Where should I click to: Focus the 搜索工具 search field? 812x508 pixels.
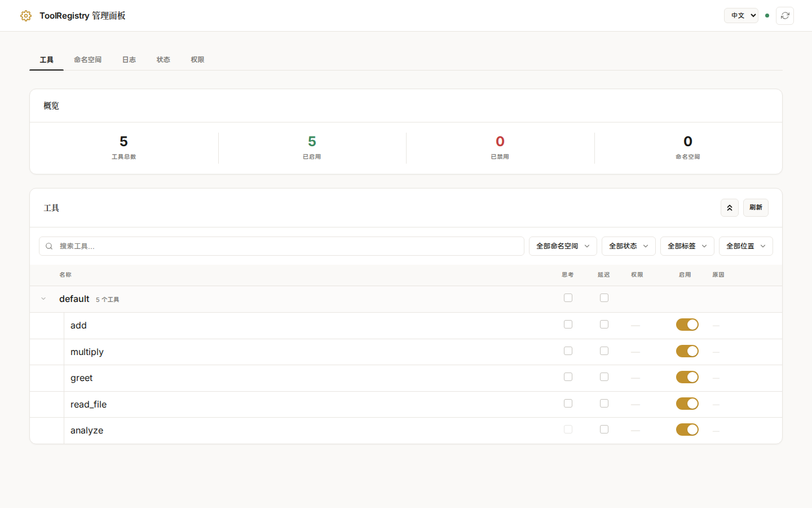tap(281, 246)
